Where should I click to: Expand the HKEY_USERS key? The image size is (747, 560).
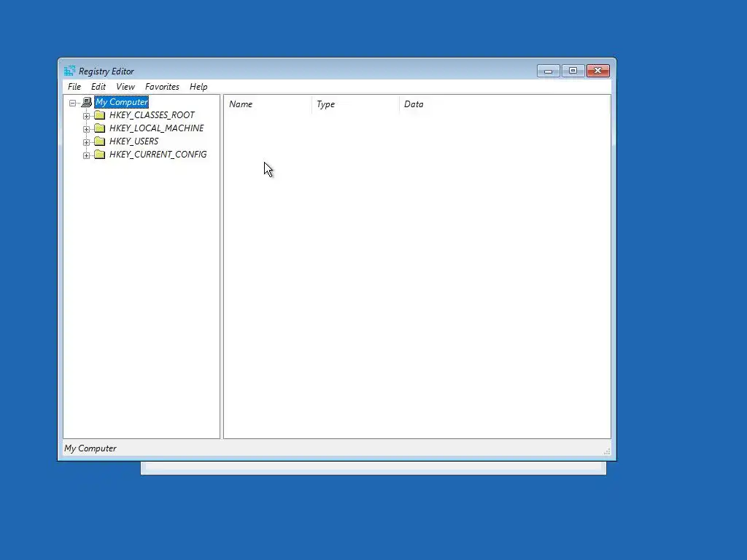86,142
